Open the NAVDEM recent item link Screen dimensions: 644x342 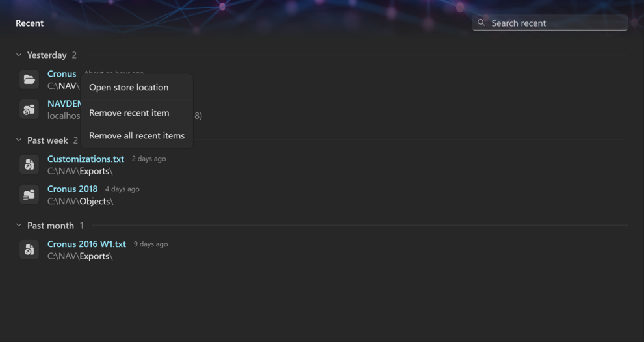click(x=64, y=104)
